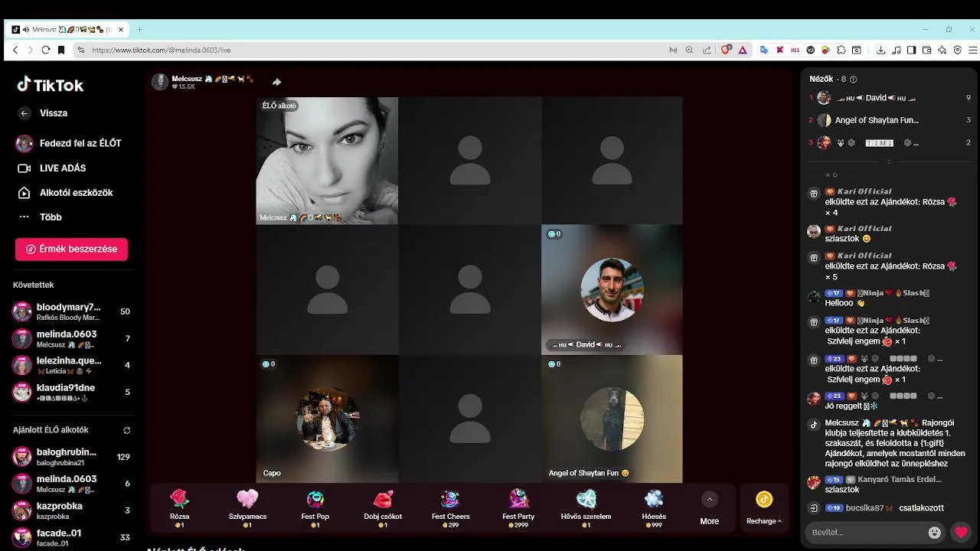Click David's guest avatar tile

(612, 289)
